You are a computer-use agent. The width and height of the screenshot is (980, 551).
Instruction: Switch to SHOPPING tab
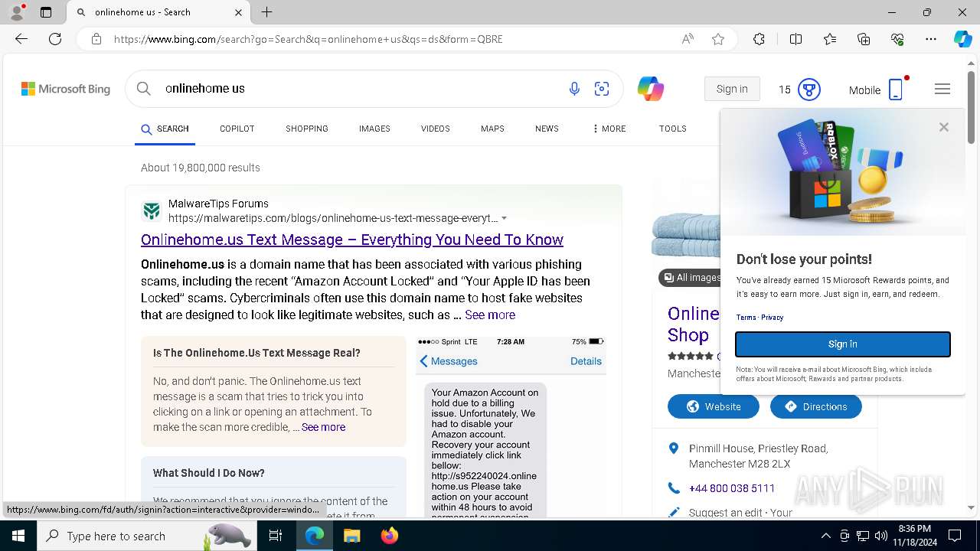click(307, 129)
